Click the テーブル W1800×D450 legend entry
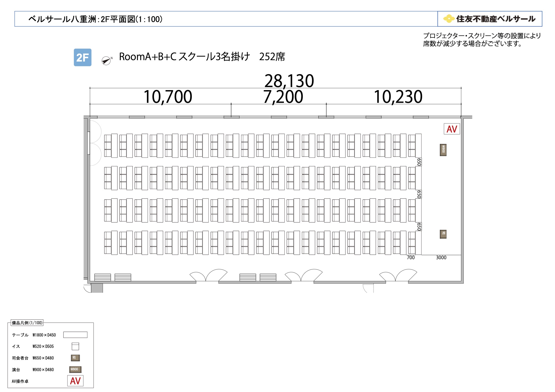555x392 pixels. click(34, 335)
